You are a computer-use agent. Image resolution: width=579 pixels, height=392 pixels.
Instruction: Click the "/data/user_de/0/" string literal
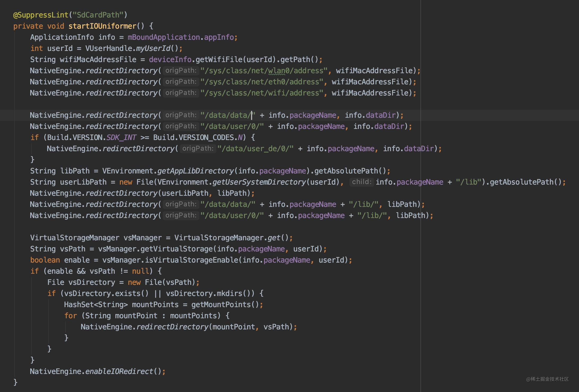255,149
